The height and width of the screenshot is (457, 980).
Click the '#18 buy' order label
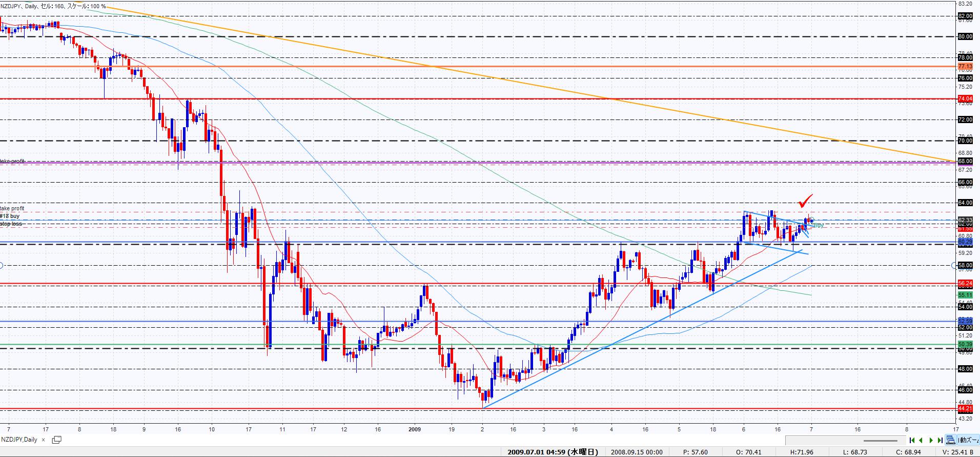tap(10, 216)
